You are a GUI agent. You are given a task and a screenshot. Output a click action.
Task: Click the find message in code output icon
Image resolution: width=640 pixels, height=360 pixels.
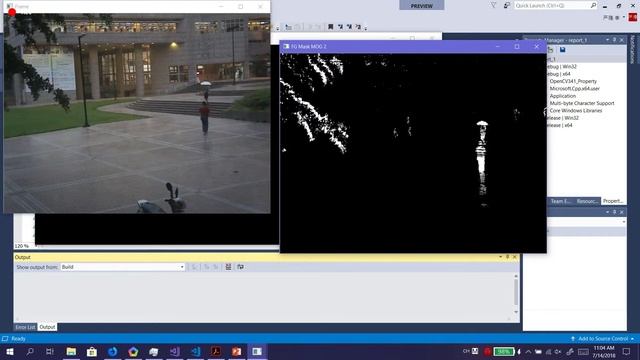(195, 267)
